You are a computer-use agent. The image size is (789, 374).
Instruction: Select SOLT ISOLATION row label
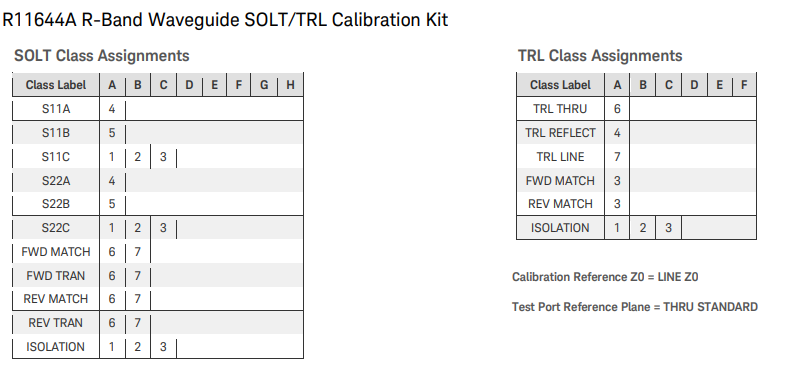pos(56,347)
